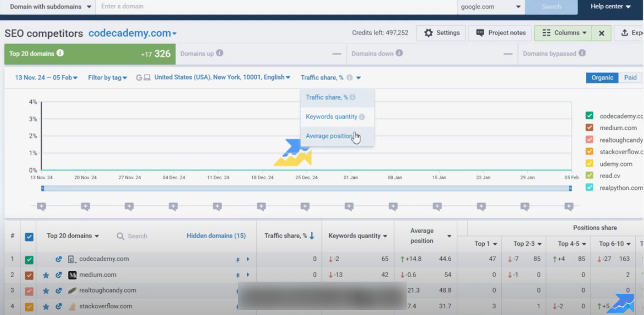Click the Search button in top bar

tap(551, 7)
